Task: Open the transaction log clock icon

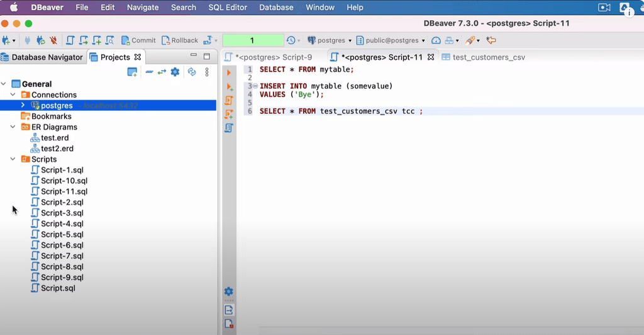Action: pos(291,40)
